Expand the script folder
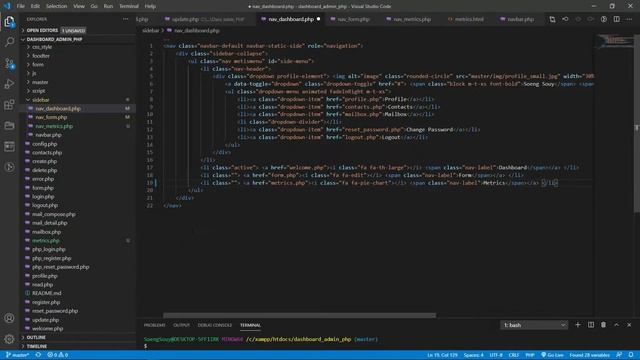640x360 pixels. [x=39, y=91]
